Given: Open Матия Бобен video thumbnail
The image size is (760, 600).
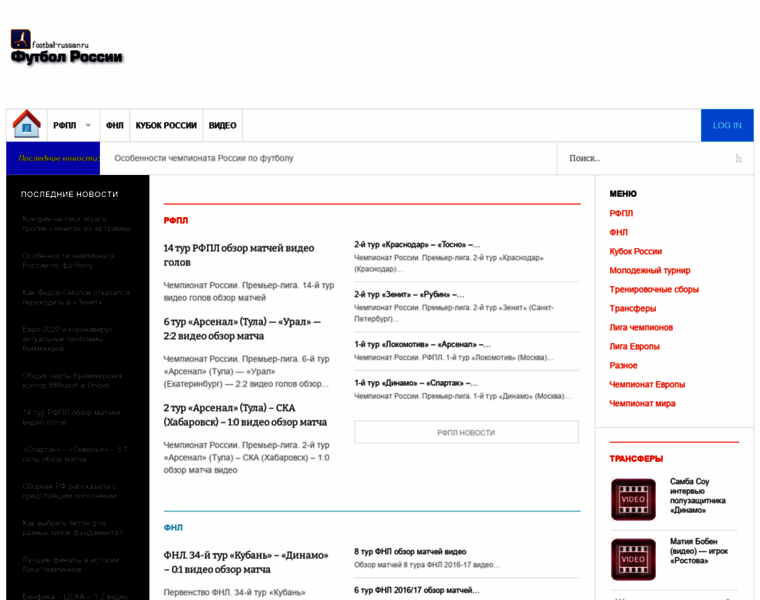Looking at the screenshot, I should (x=633, y=559).
